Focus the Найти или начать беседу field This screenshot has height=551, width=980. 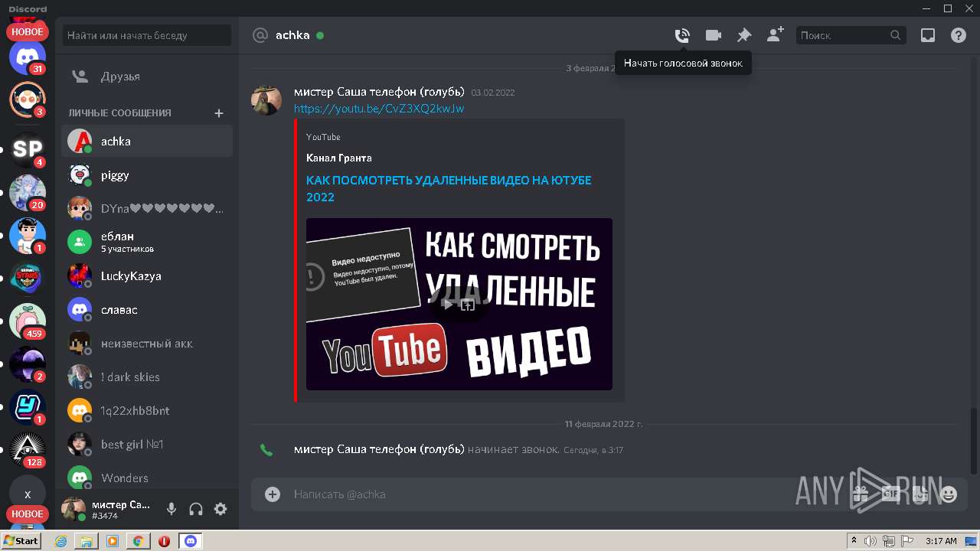pyautogui.click(x=146, y=35)
